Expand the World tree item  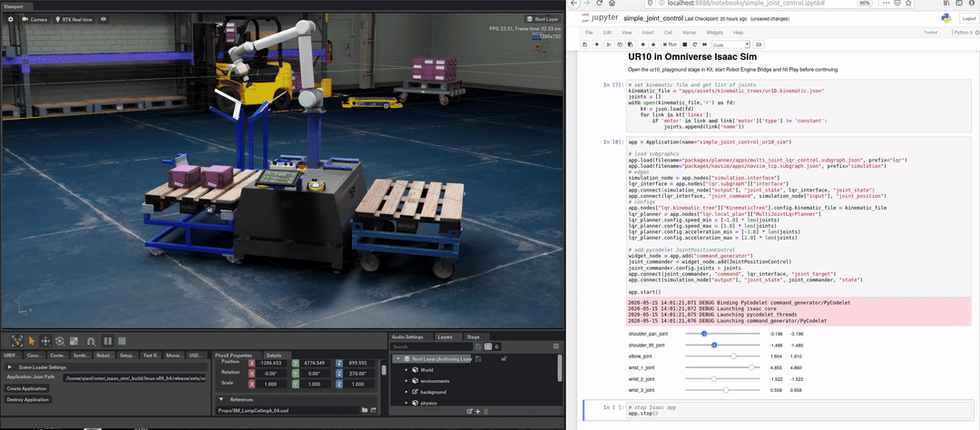[x=407, y=370]
